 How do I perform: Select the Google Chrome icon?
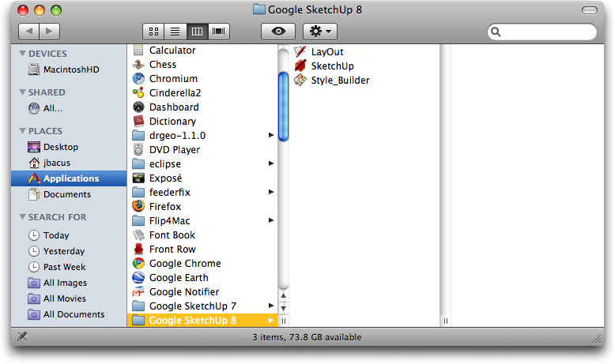click(138, 263)
